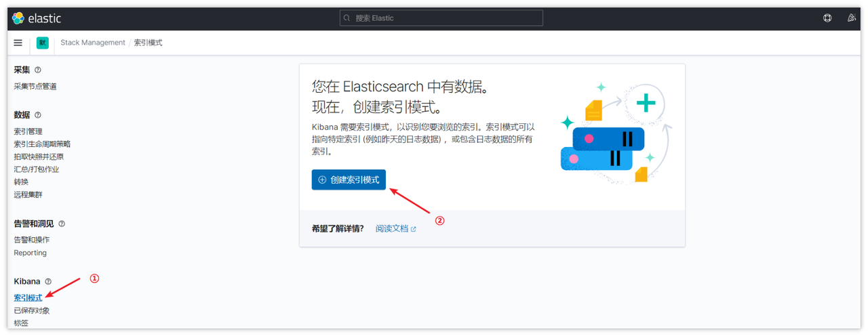868x336 pixels.
Task: Click the green space avatar icon
Action: pyautogui.click(x=43, y=43)
